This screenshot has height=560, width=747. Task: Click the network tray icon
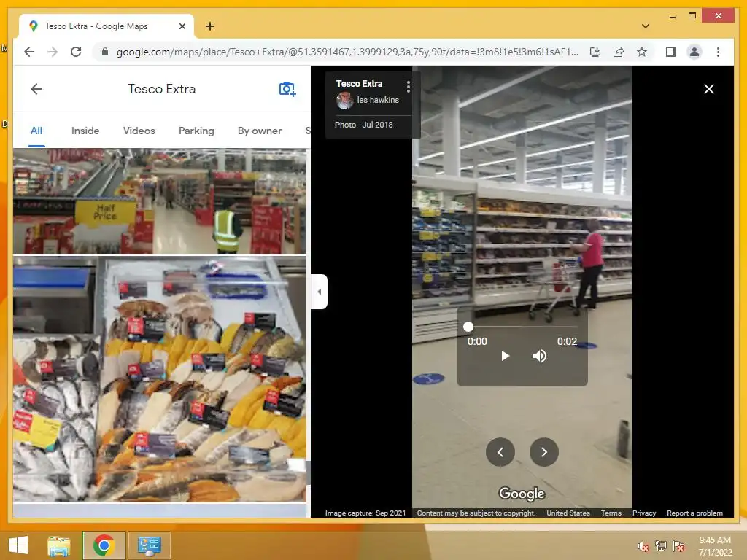(x=660, y=546)
